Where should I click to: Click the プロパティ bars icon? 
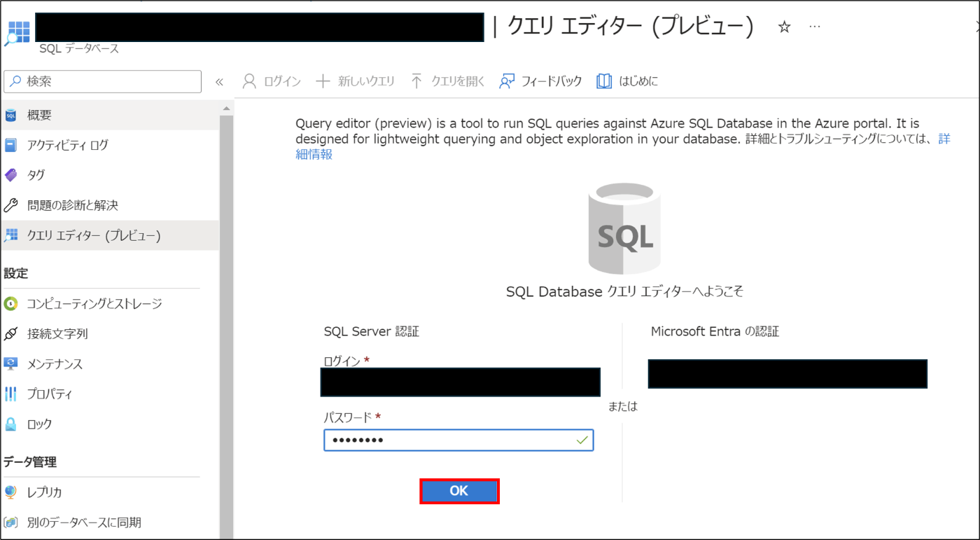[x=10, y=394]
